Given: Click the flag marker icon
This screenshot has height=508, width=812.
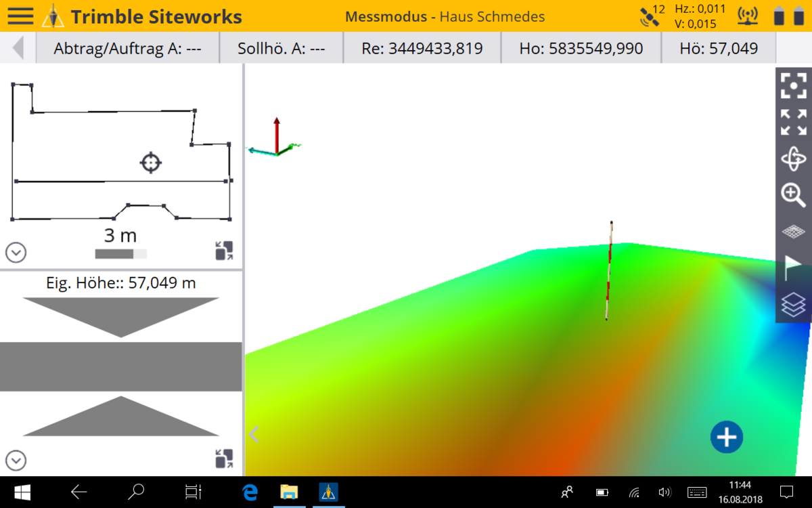Looking at the screenshot, I should coord(794,268).
